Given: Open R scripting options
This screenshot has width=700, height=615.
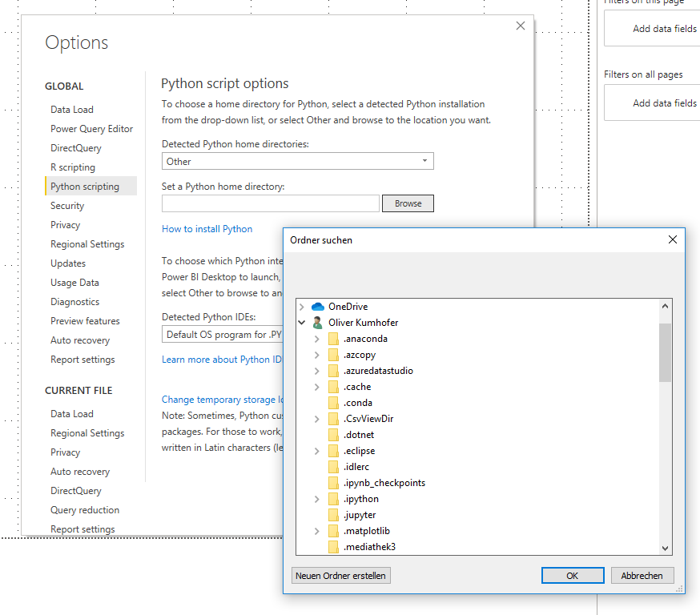Looking at the screenshot, I should (x=73, y=167).
